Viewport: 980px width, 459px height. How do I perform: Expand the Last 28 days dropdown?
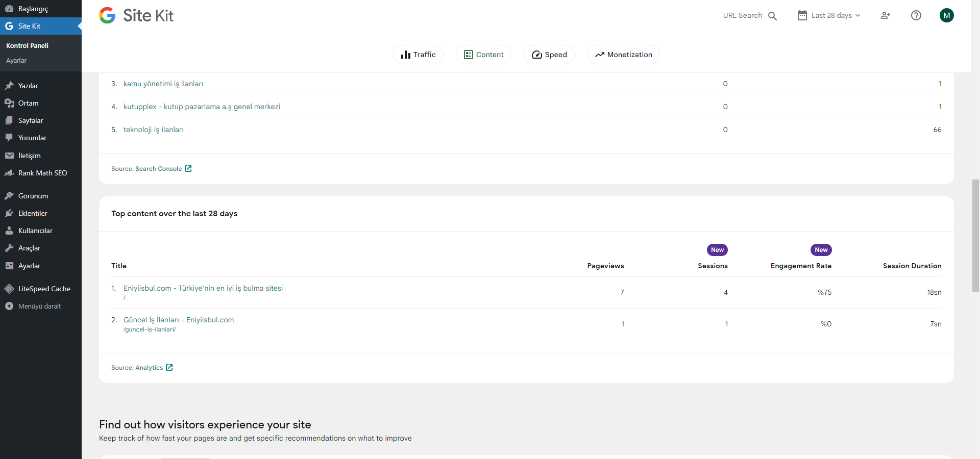(829, 15)
